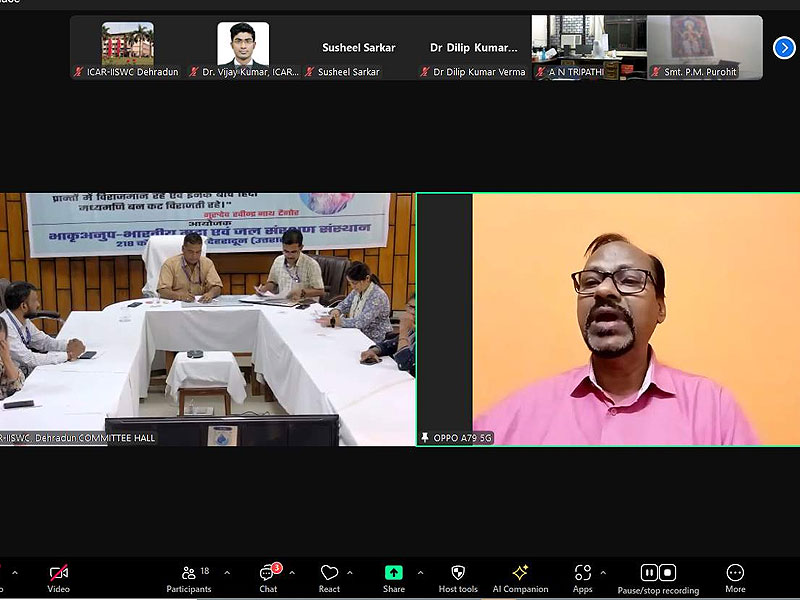Expand the Share options arrow

pos(420,573)
